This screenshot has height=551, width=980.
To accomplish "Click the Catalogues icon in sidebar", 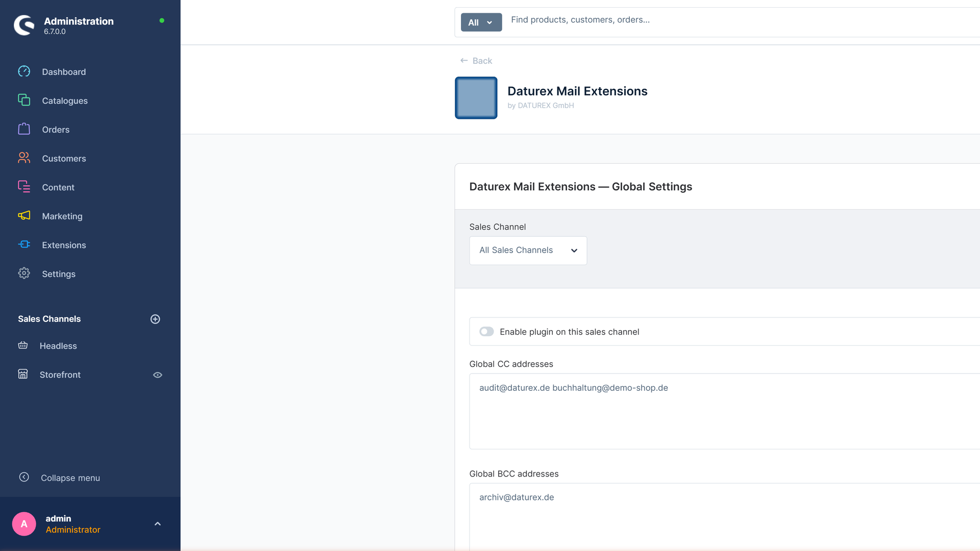I will tap(24, 100).
